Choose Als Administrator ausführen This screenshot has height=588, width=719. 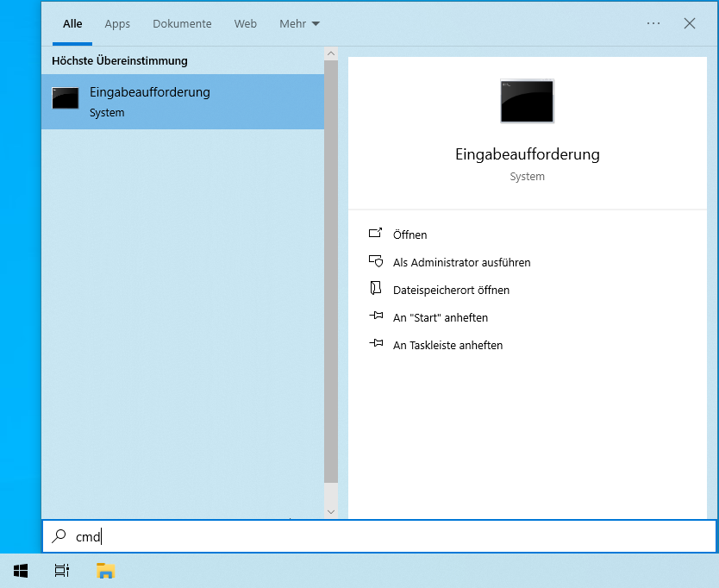461,262
